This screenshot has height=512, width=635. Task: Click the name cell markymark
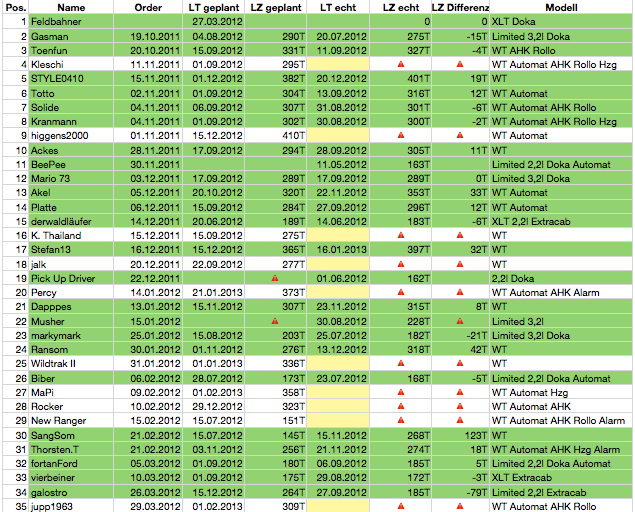71,335
